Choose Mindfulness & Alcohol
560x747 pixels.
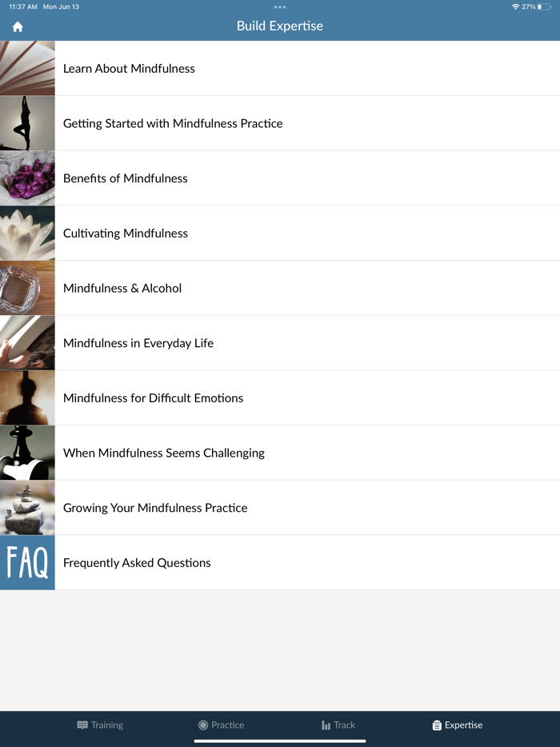coord(280,288)
